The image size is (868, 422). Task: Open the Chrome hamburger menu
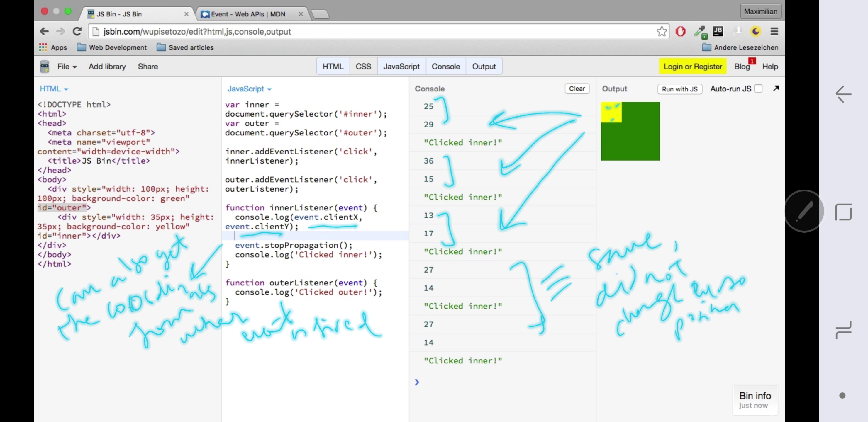coord(774,31)
